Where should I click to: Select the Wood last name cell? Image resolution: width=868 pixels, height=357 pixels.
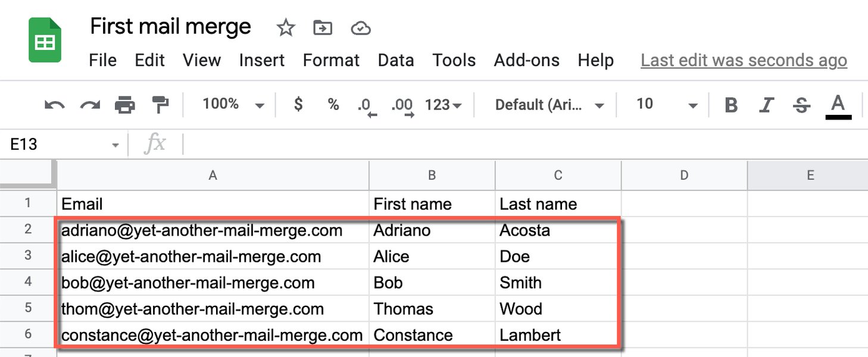[558, 308]
